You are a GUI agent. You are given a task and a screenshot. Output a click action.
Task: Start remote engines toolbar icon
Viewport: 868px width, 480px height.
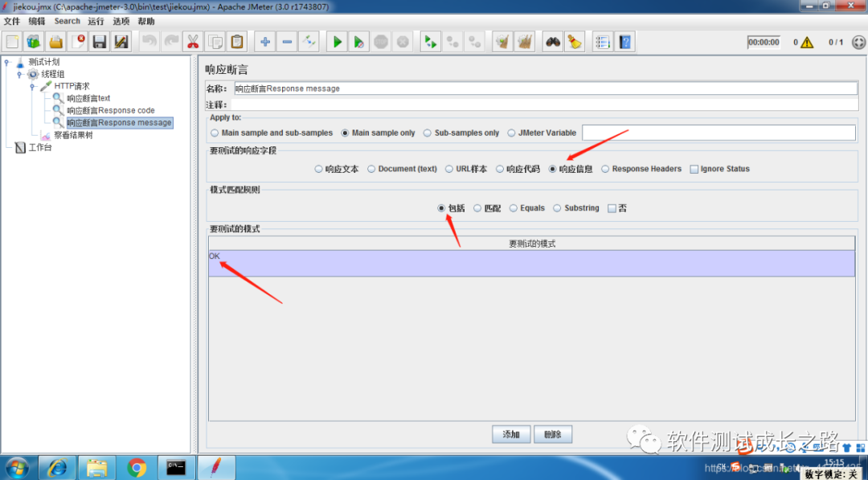[430, 42]
